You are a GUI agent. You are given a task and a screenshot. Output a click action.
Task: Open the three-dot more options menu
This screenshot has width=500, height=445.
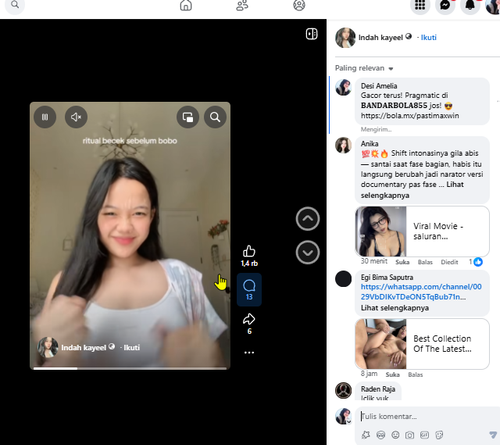(x=249, y=352)
